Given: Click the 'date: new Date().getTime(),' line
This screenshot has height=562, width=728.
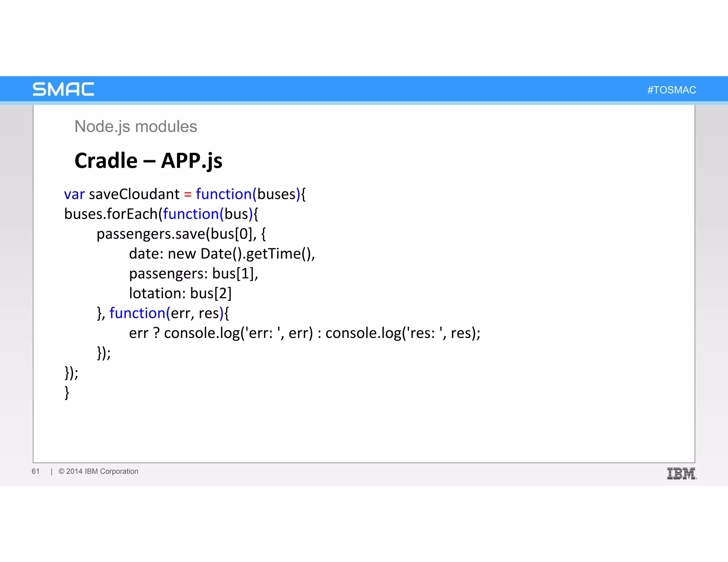Looking at the screenshot, I should tap(222, 254).
